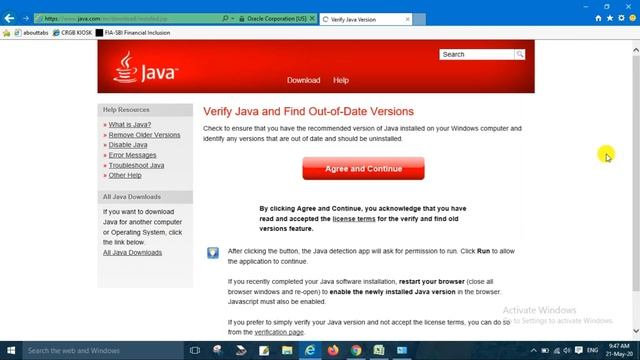Click the vertical scrollbar down arrow
Image resolution: width=640 pixels, height=360 pixels.
point(636,331)
